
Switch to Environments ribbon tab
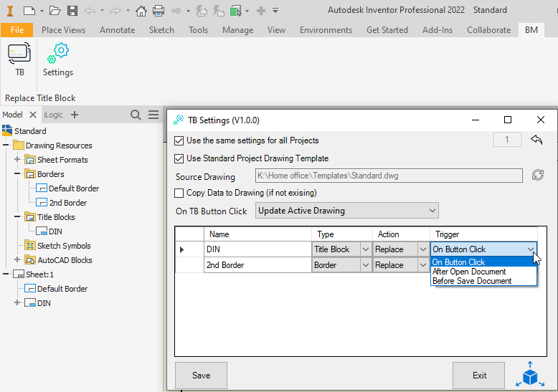326,30
